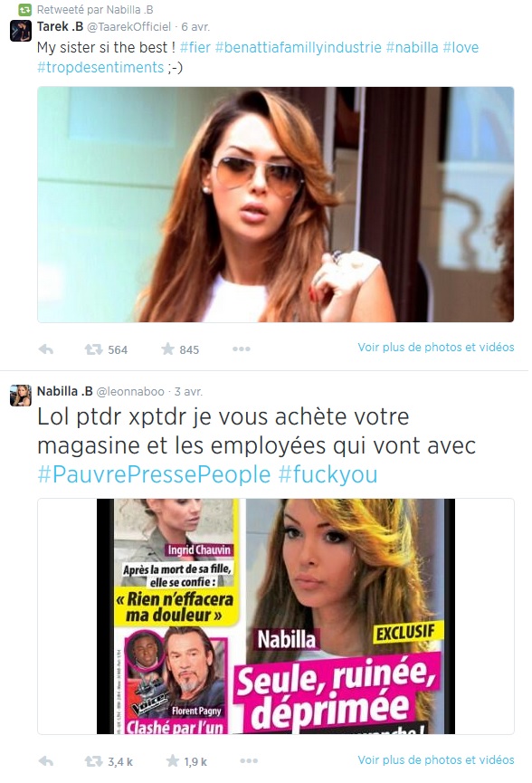Retweet the tweet with 564 retweets
The image size is (532, 783).
pyautogui.click(x=93, y=349)
